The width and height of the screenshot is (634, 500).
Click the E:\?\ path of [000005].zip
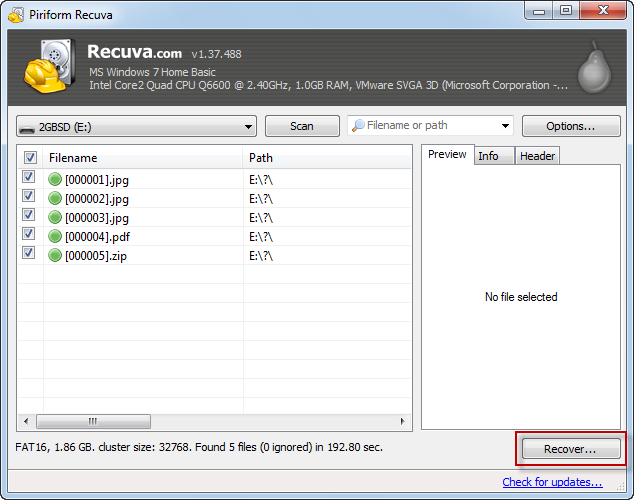point(261,255)
